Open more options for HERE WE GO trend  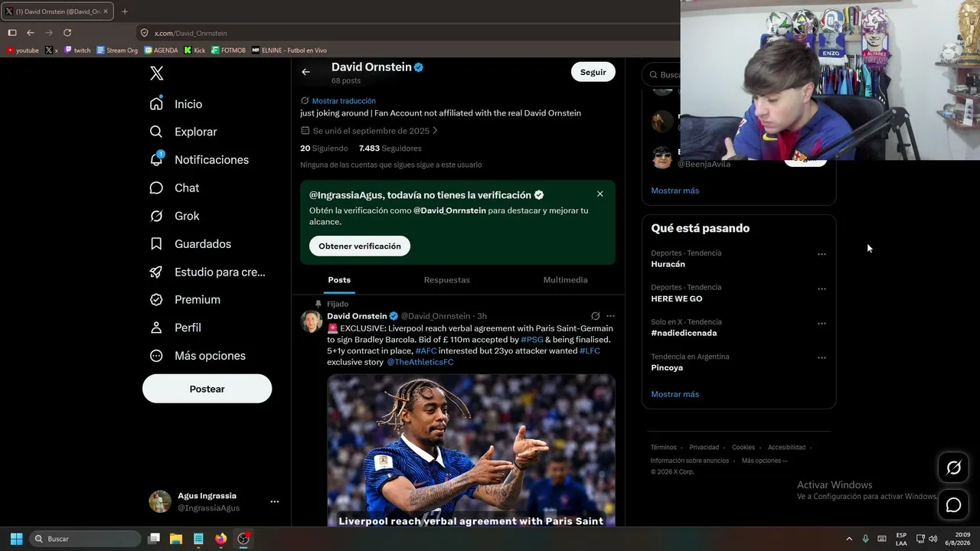click(x=822, y=289)
